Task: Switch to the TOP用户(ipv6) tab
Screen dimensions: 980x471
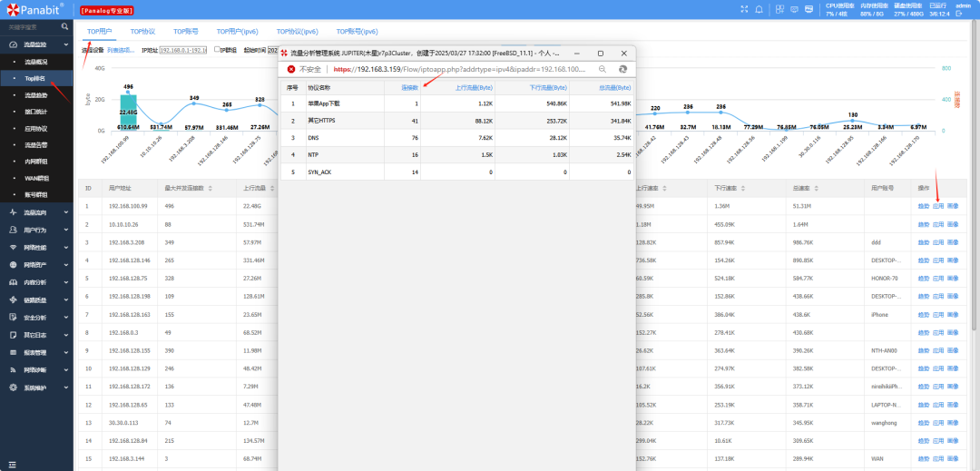Action: (238, 31)
